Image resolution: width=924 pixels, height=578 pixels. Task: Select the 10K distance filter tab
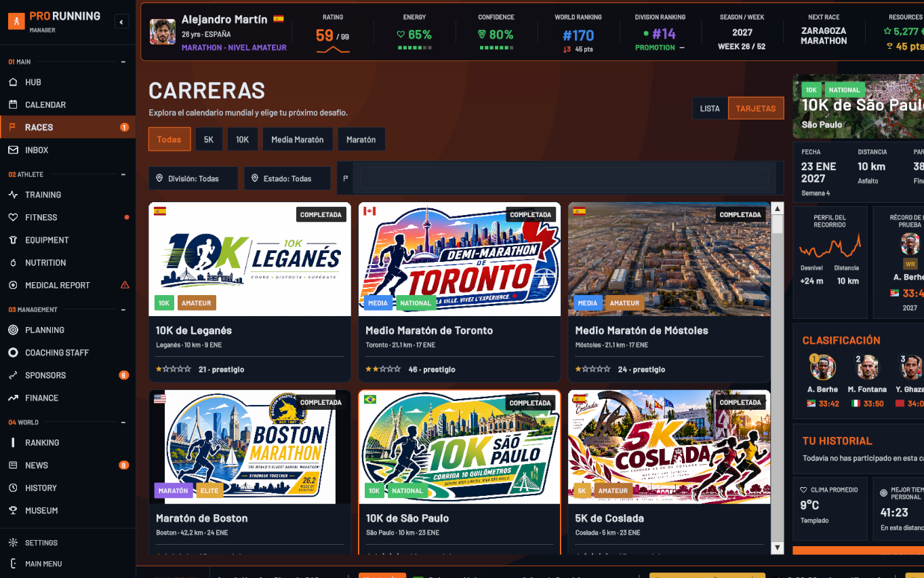click(x=242, y=139)
